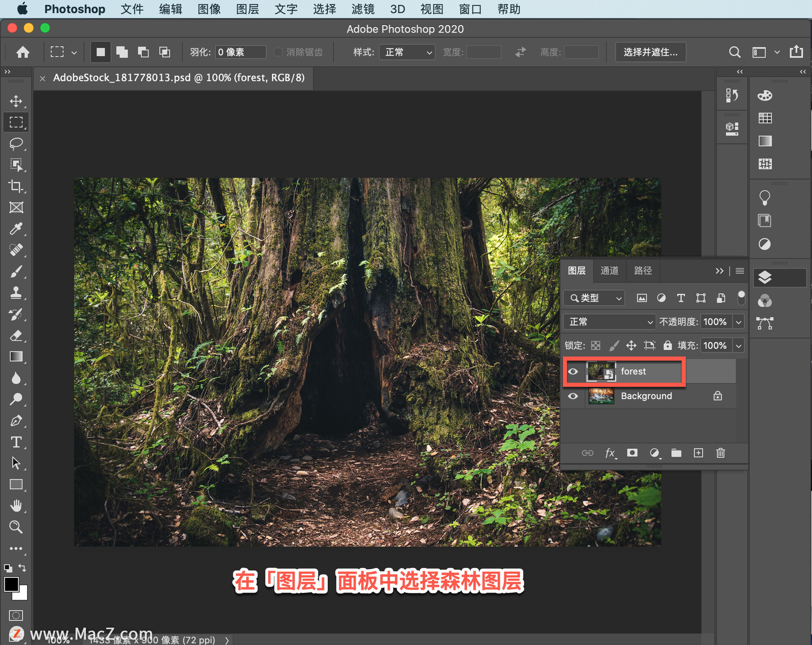Screen dimensions: 812x645
Task: Click the foreground color swatch
Action: [x=11, y=585]
